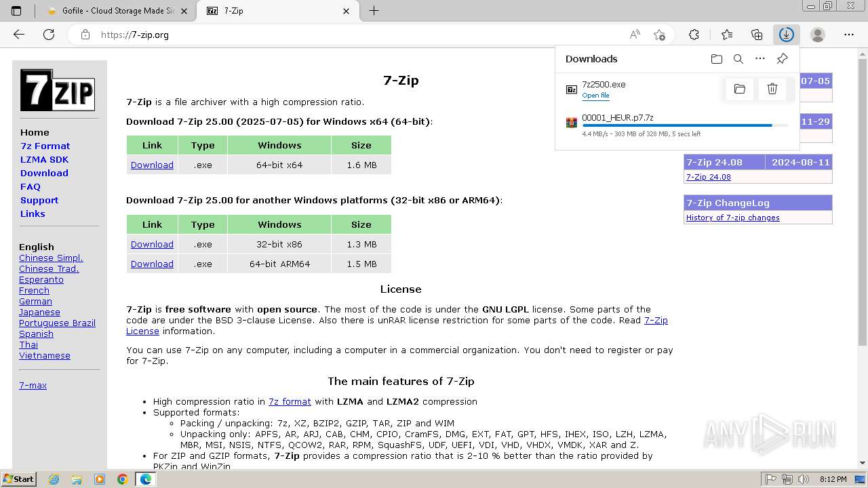Open the Home sidebar link
The height and width of the screenshot is (488, 868).
pyautogui.click(x=35, y=132)
